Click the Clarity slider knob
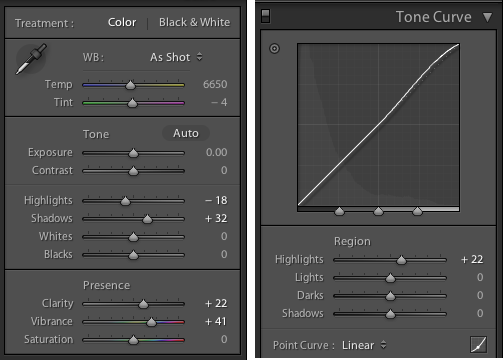 pos(143,304)
